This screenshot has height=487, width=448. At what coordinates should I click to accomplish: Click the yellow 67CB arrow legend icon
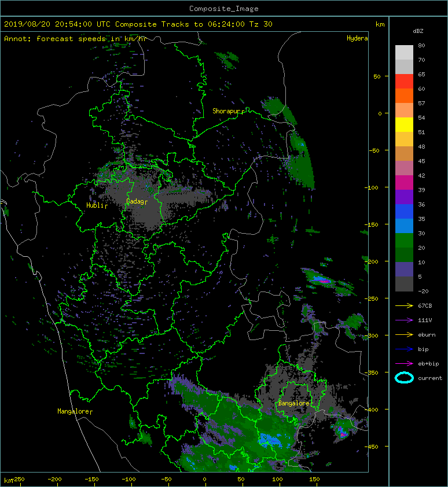[404, 305]
